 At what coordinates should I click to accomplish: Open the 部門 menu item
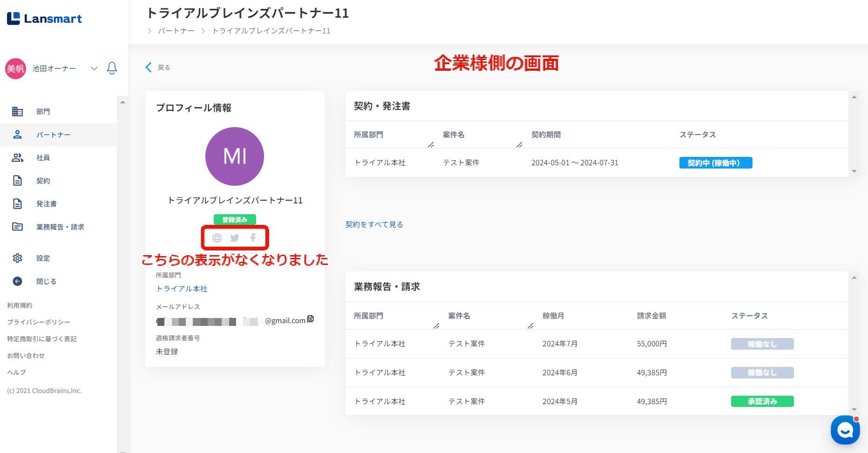pyautogui.click(x=43, y=112)
